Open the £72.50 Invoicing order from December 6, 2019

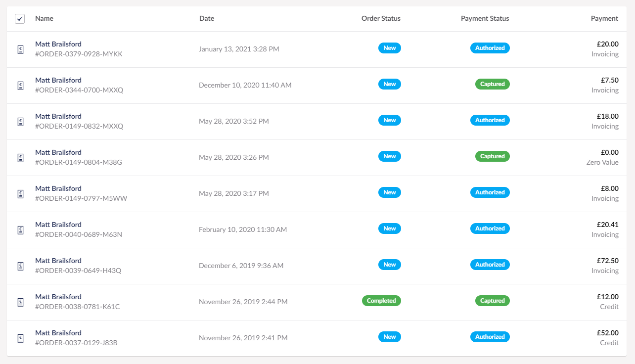58,261
